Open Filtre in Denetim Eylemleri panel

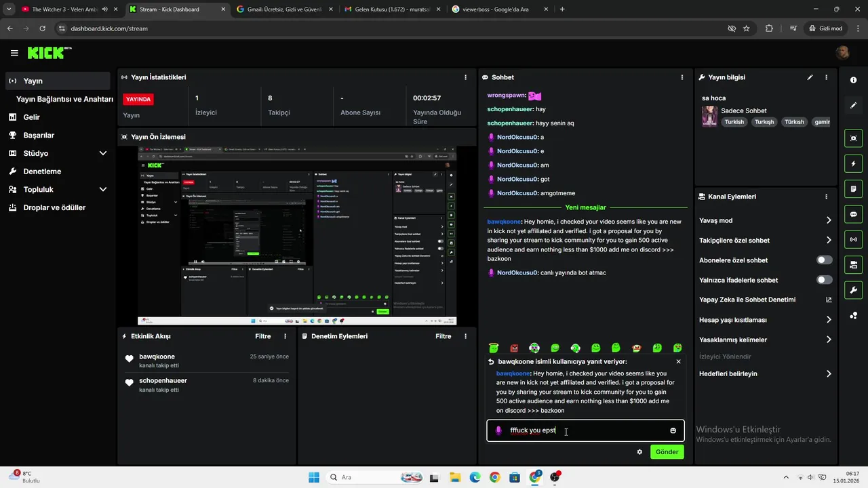[x=443, y=336]
